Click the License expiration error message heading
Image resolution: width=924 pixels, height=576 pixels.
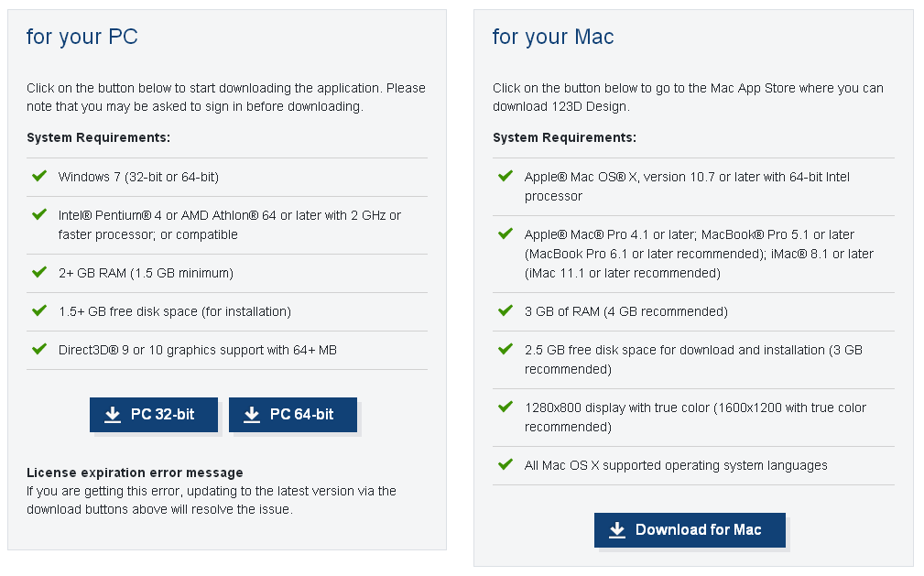click(x=135, y=473)
